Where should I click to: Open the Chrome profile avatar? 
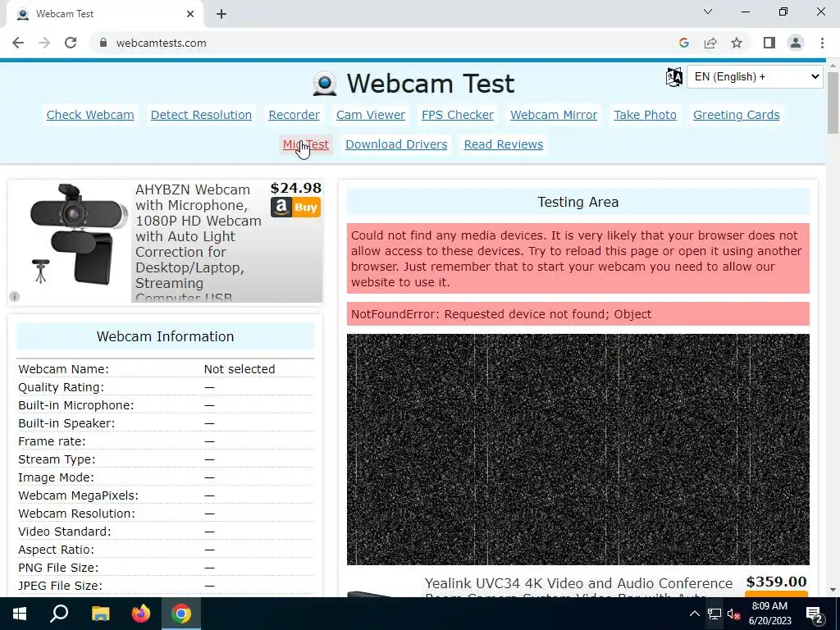[x=796, y=43]
